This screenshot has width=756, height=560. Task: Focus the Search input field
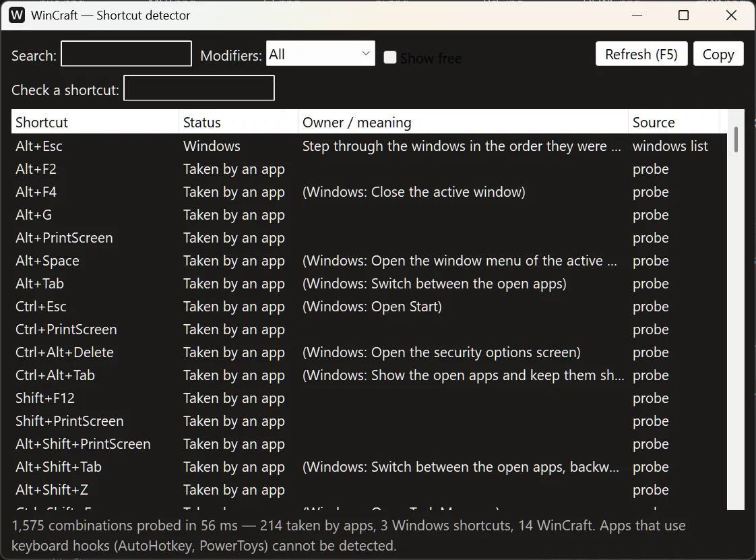tap(126, 53)
